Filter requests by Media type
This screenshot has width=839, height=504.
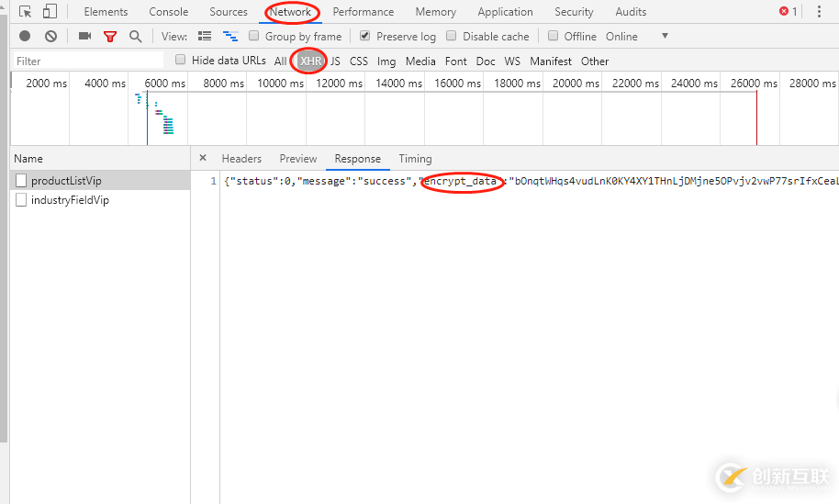(x=420, y=61)
